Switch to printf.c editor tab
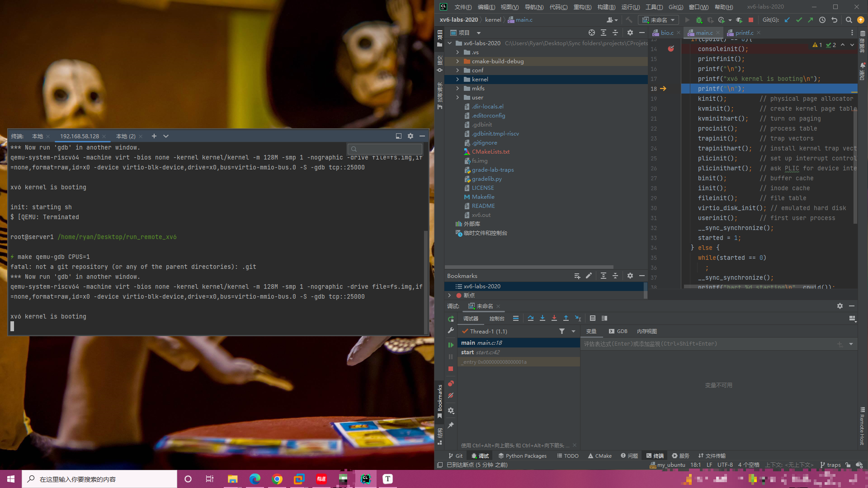This screenshot has height=488, width=868. 744,33
